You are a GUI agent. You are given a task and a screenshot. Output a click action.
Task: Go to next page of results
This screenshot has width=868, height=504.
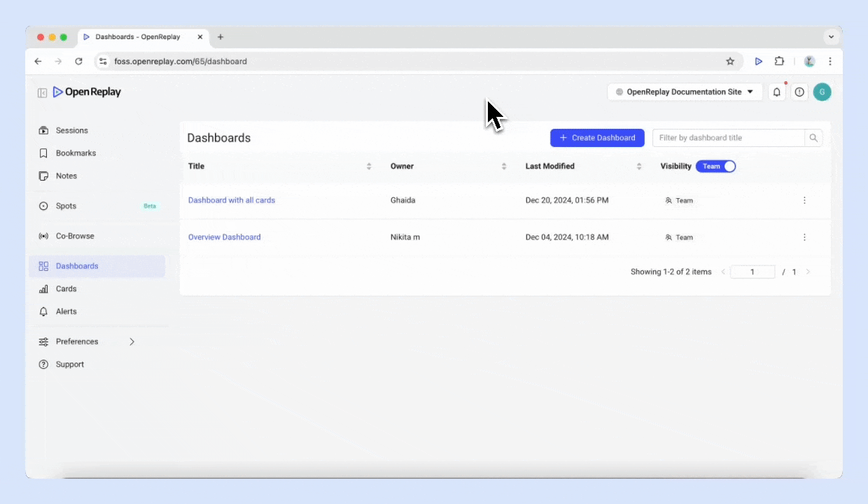coord(808,272)
